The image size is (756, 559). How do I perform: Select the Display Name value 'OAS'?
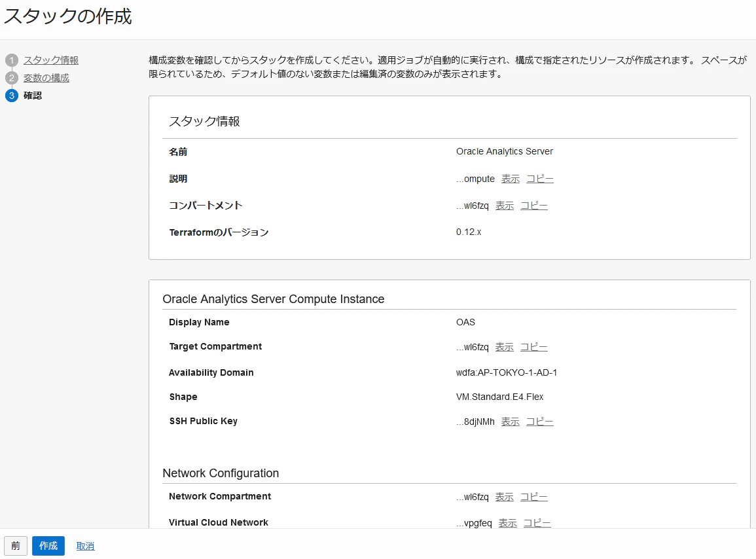pos(465,322)
